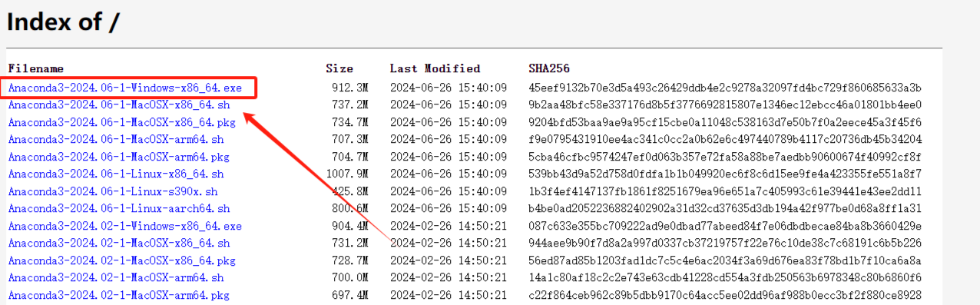Click the Anaconda3-2024.06-1-Linux-s390x.sh link
980x305 pixels.
(113, 191)
